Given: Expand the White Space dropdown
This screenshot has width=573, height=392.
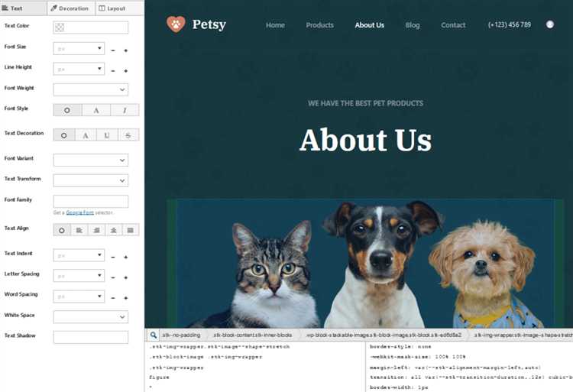Looking at the screenshot, I should (x=91, y=317).
